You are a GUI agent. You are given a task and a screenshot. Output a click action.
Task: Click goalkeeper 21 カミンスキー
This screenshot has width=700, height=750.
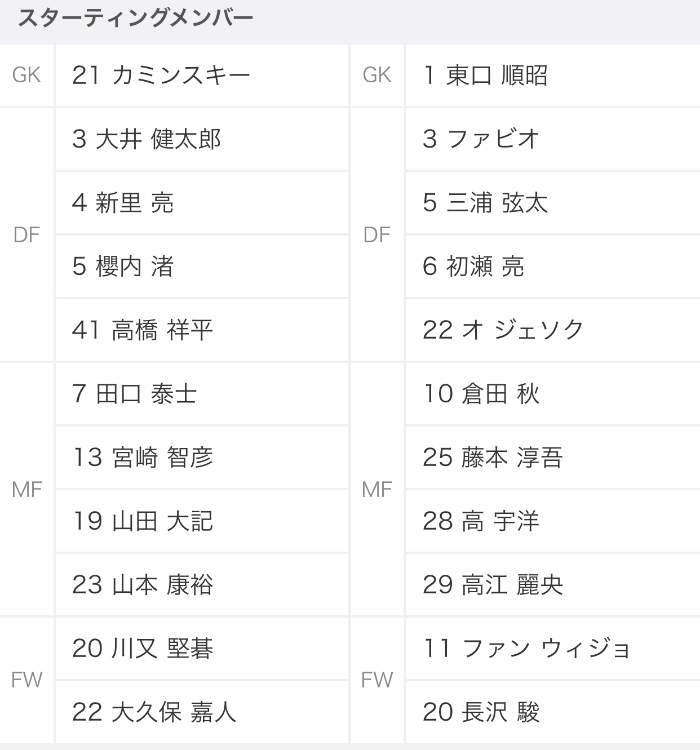click(161, 75)
